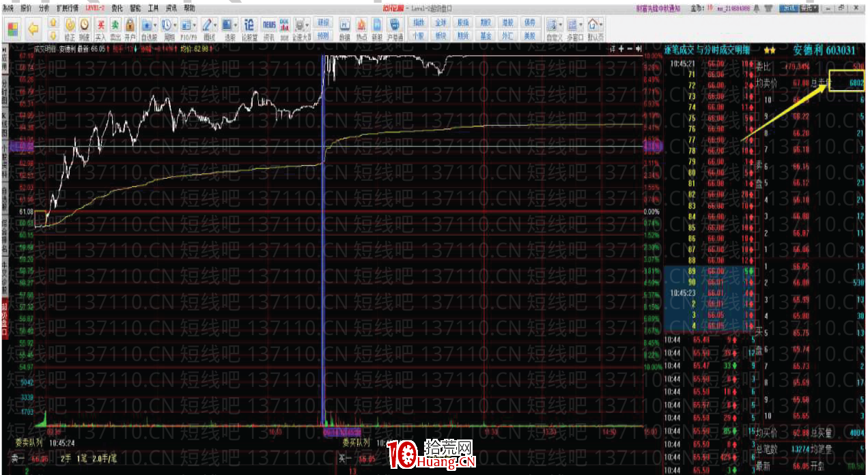Expand the 自选股 dropdown arrow

tap(156, 25)
